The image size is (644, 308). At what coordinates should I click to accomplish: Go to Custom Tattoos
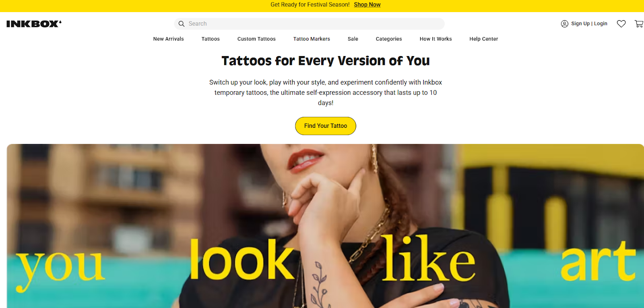point(256,39)
